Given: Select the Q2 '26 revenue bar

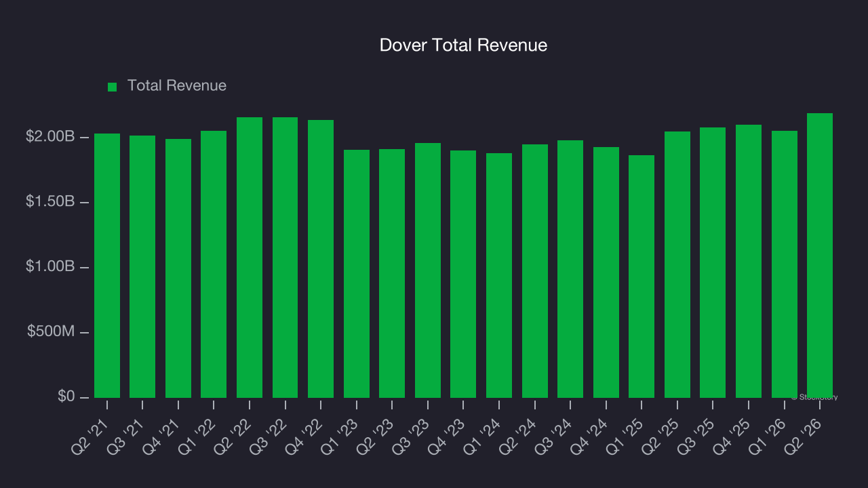Looking at the screenshot, I should pos(820,256).
